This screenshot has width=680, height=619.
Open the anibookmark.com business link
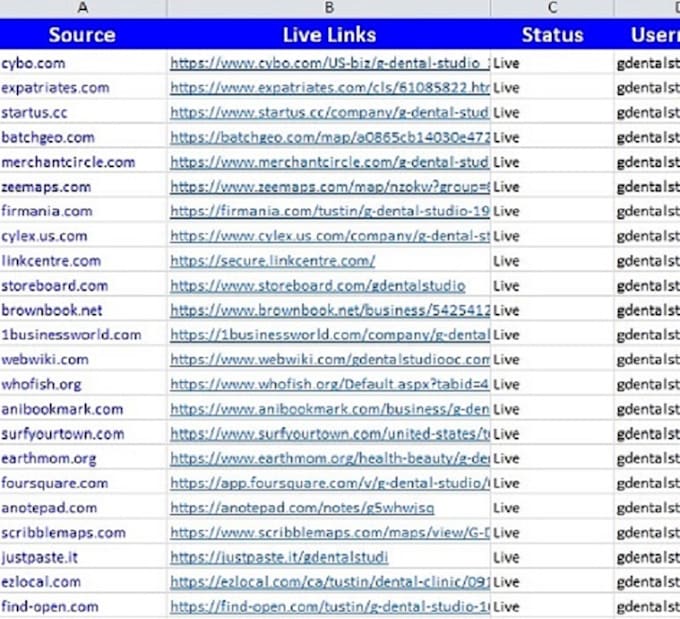(330, 409)
